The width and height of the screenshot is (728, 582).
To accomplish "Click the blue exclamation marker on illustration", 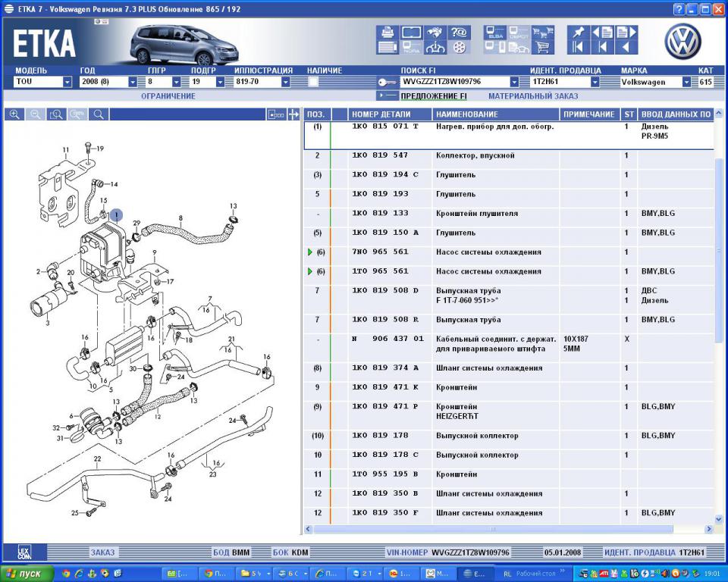I will 116,215.
